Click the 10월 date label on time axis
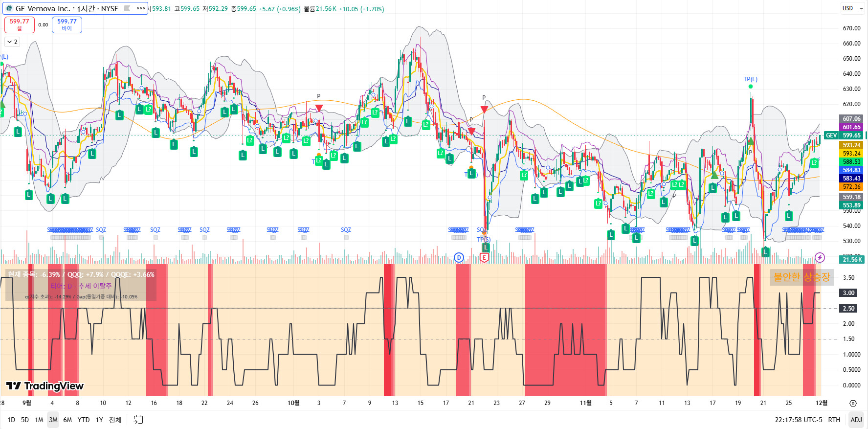The height and width of the screenshot is (429, 868). (x=293, y=403)
